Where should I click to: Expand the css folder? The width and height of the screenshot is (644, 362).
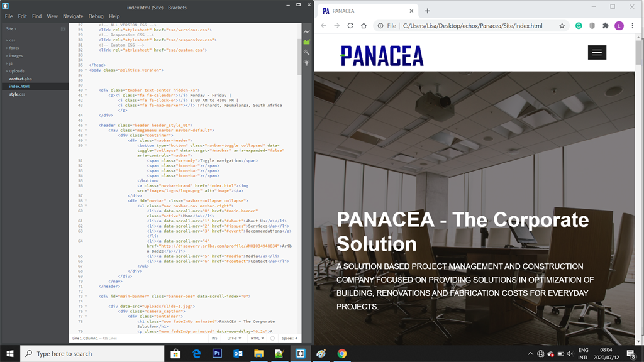13,40
